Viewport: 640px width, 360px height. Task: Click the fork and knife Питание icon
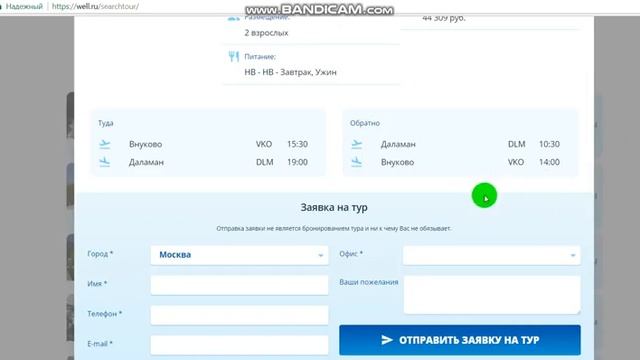click(233, 56)
